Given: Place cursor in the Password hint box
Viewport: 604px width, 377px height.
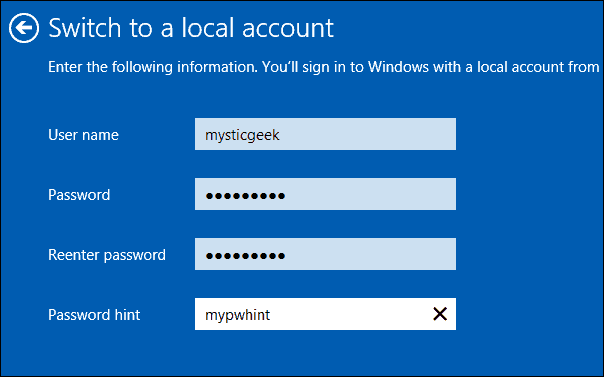Looking at the screenshot, I should [325, 314].
